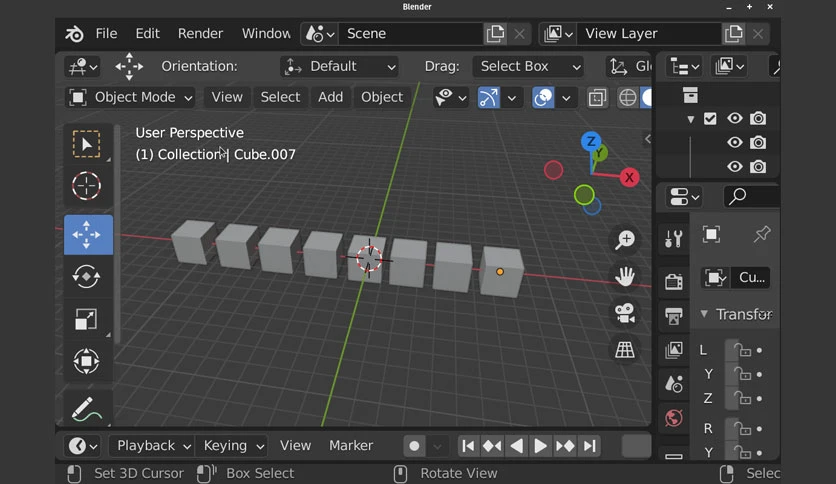Jump to the last frame
Viewport: 836px width, 484px height.
(x=589, y=446)
